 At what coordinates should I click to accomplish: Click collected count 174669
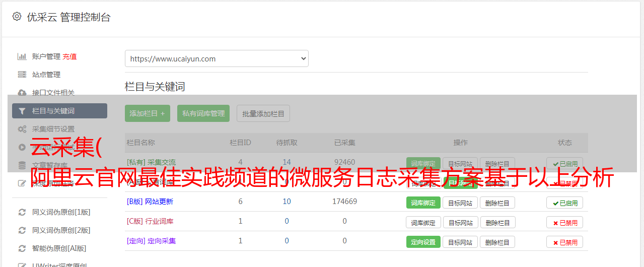344,202
